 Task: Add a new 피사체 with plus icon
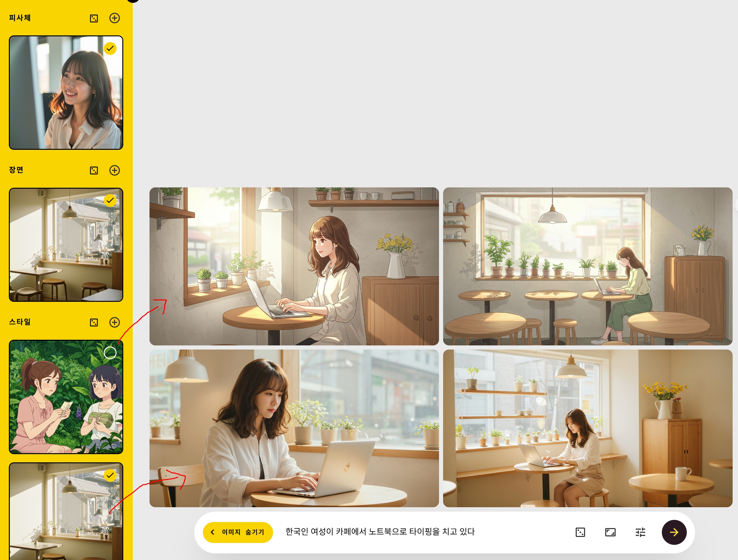pyautogui.click(x=114, y=18)
